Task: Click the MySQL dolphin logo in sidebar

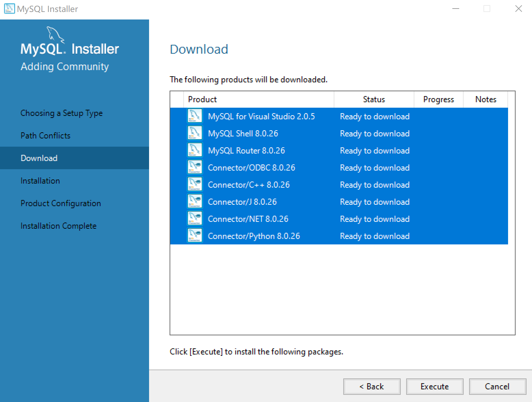Action: click(55, 35)
